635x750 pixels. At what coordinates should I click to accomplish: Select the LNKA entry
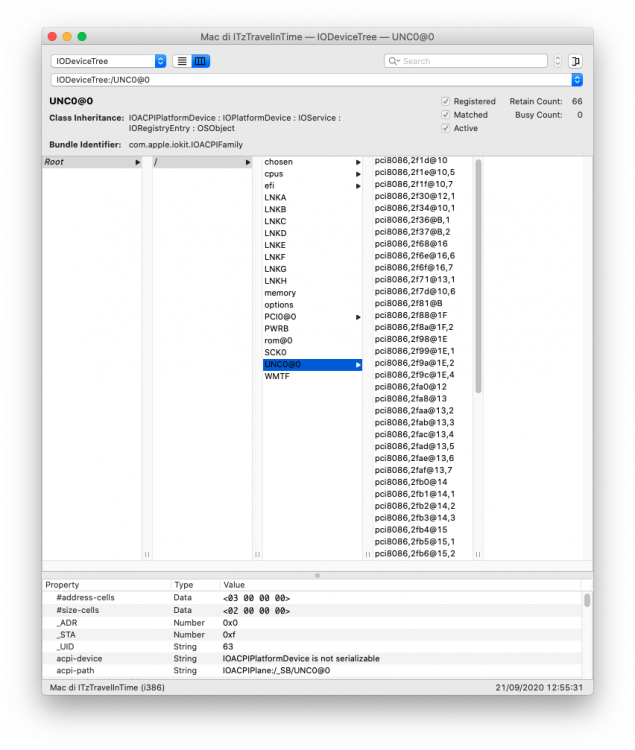312,198
